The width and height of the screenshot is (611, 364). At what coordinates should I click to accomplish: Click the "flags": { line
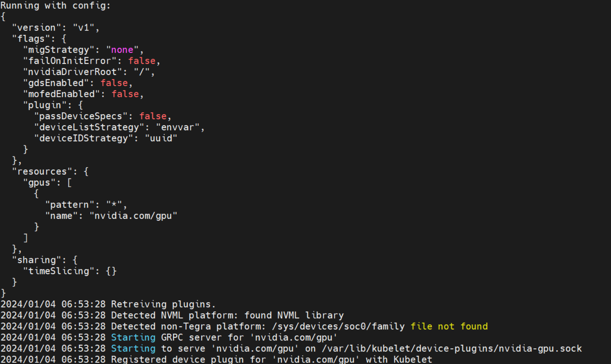tap(39, 39)
